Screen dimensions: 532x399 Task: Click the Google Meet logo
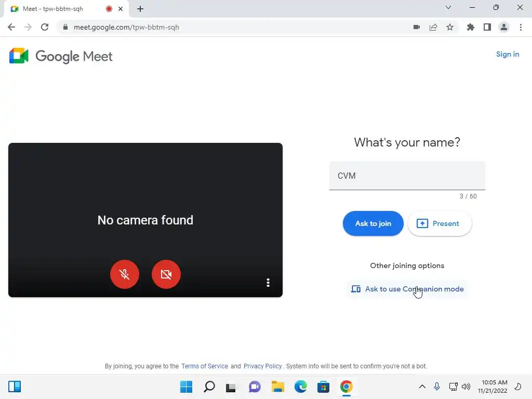coord(61,56)
